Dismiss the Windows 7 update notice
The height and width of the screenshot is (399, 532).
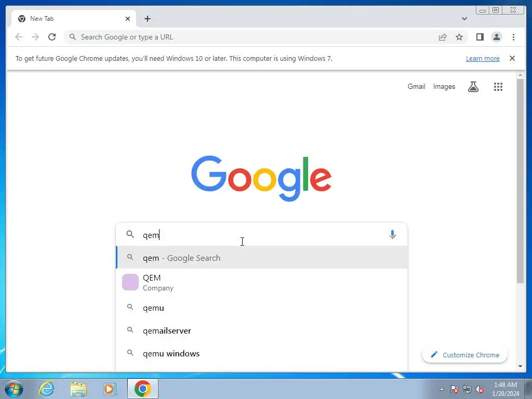tap(512, 58)
